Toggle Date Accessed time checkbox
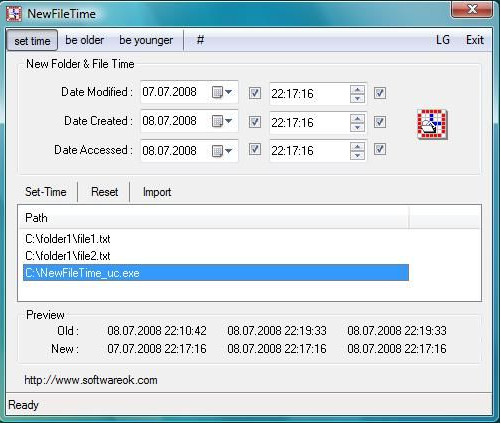Viewport: 501px width, 424px height. [x=380, y=149]
